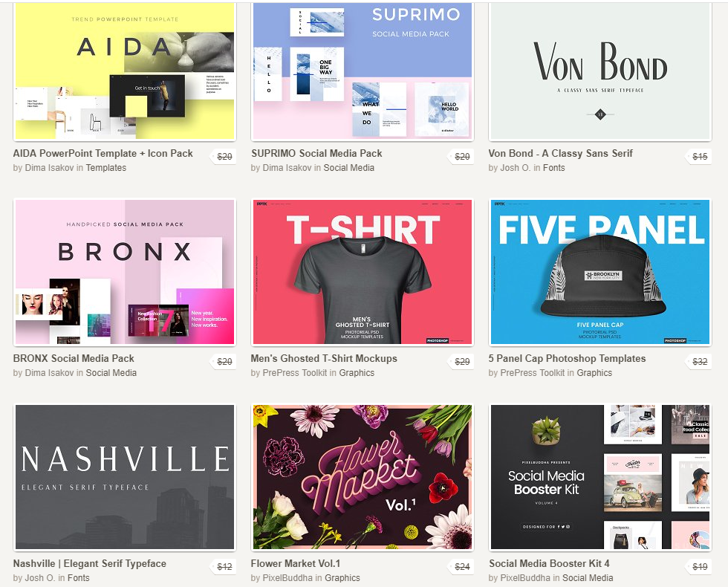728x587 pixels.
Task: Open the Five Panel cap preview image
Action: [x=600, y=272]
